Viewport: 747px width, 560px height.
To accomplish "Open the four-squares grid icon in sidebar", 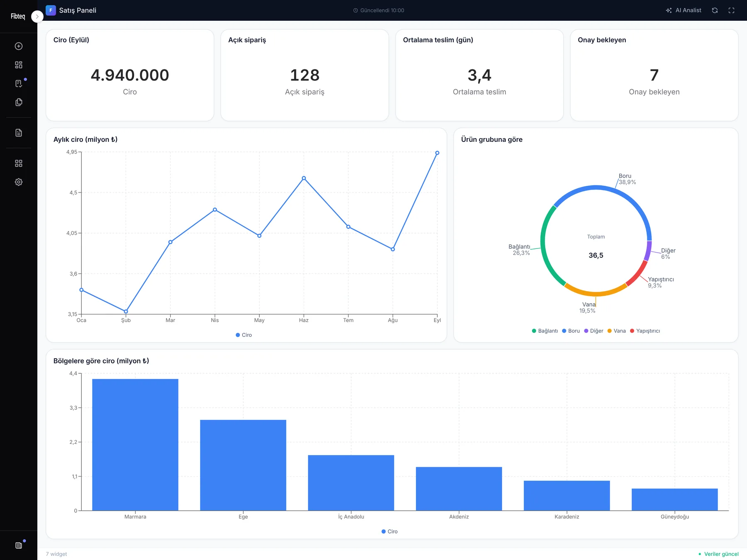I will (19, 163).
